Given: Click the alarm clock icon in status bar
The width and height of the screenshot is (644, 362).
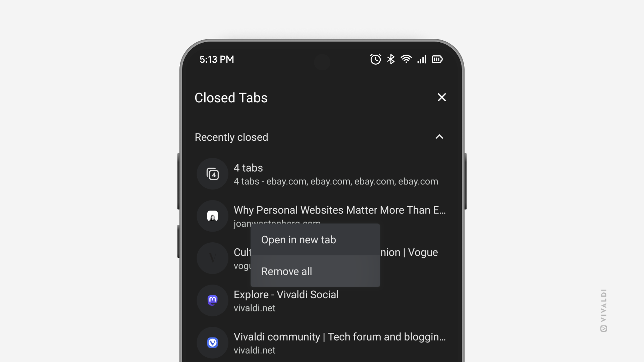Looking at the screenshot, I should (x=376, y=59).
